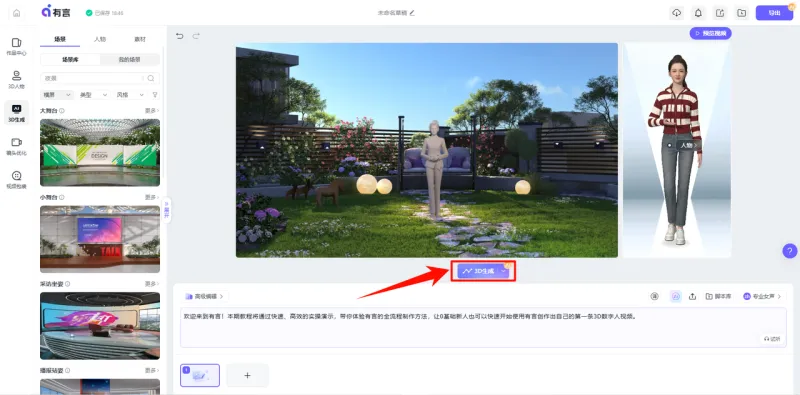Open the 风格 dropdown

pyautogui.click(x=131, y=95)
